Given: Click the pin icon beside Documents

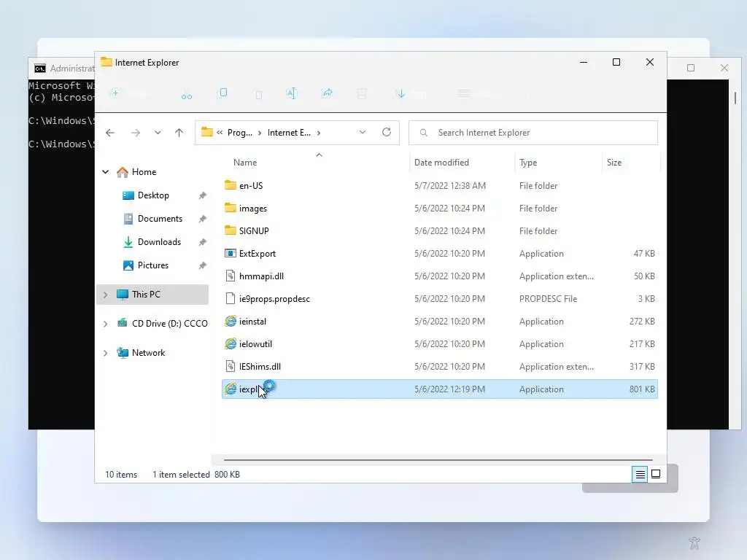Looking at the screenshot, I should (203, 219).
